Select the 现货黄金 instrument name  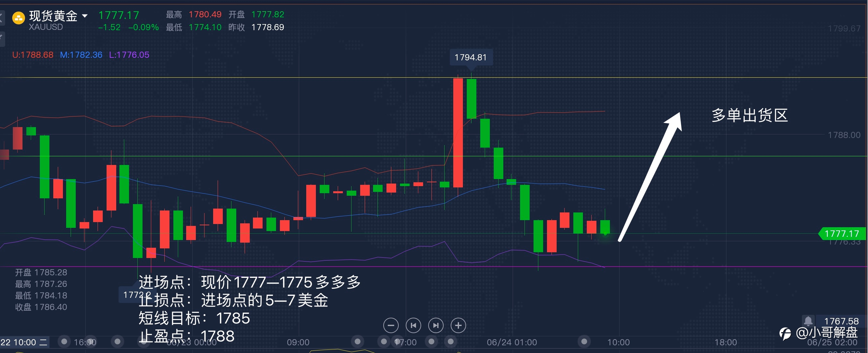53,16
